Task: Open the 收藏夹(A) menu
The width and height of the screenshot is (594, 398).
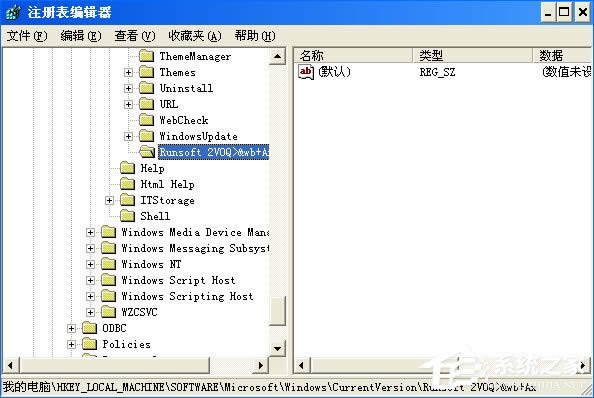Action: coord(195,36)
